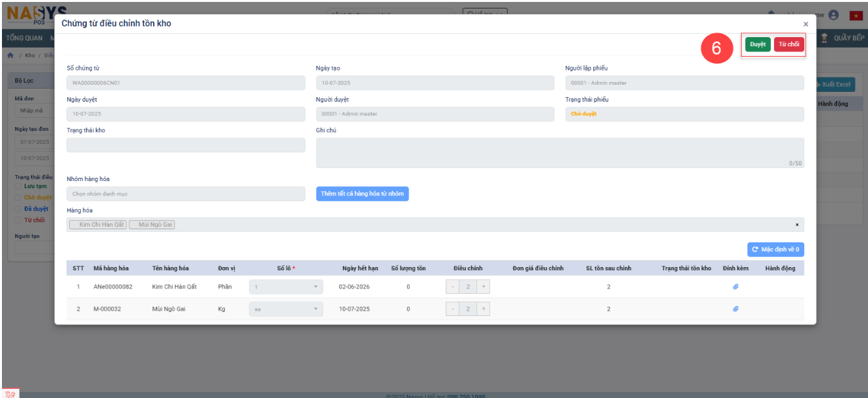Open attachment paperclip for Mùi Ngò Gai
Image resolution: width=868 pixels, height=398 pixels.
point(735,309)
